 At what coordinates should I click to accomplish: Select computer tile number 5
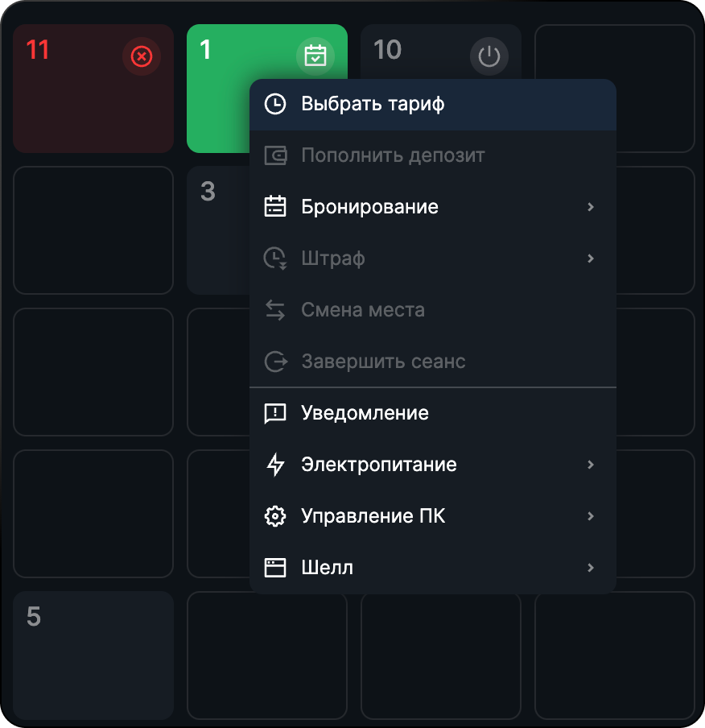tap(93, 655)
